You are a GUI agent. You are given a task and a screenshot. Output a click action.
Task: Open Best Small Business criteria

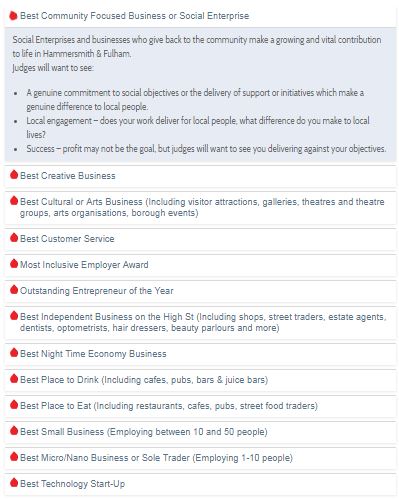(200, 432)
